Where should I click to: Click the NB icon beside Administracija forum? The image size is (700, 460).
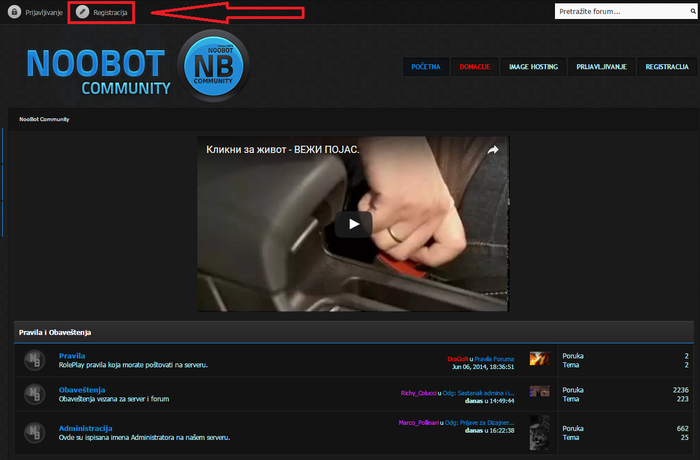pos(34,432)
